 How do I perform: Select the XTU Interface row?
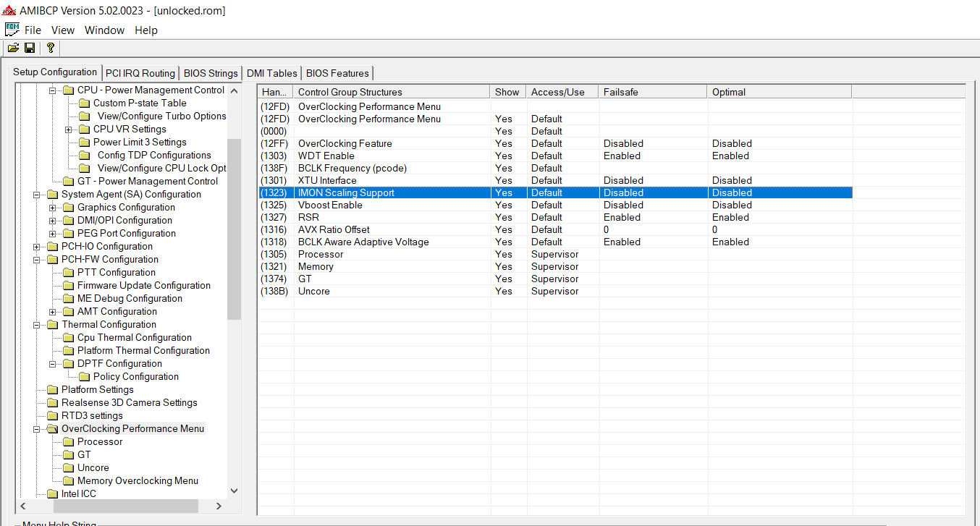tap(555, 180)
